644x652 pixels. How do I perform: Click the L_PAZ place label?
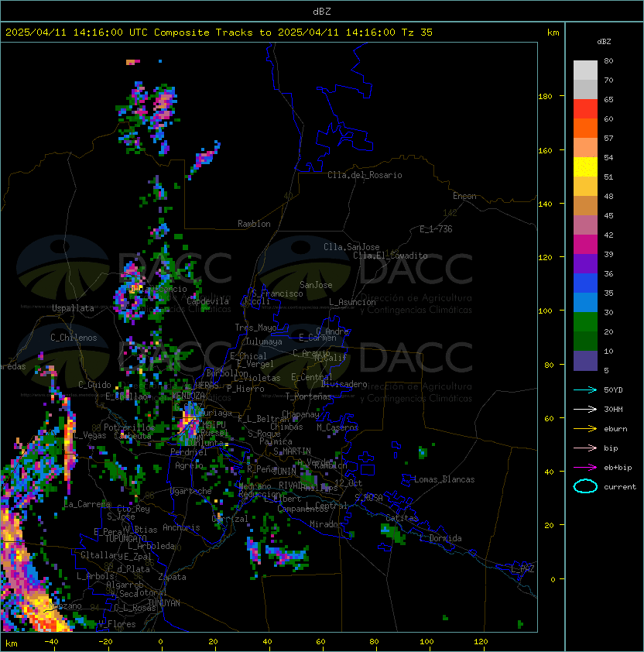(x=522, y=569)
